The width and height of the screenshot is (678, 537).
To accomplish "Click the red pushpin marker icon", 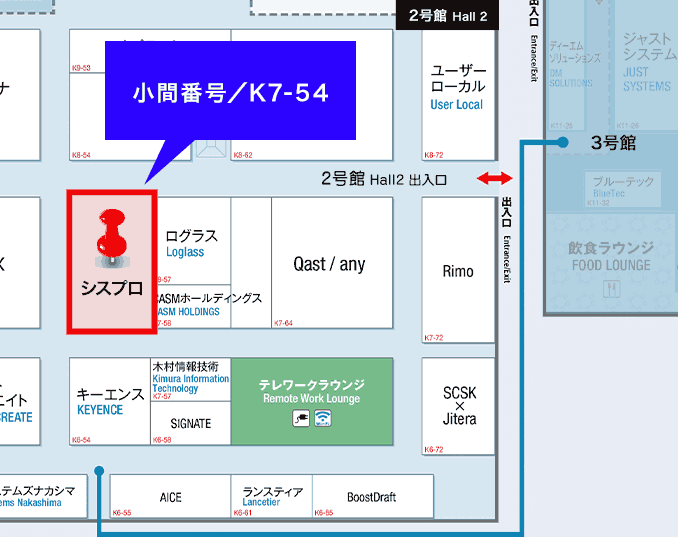I will click(x=112, y=237).
